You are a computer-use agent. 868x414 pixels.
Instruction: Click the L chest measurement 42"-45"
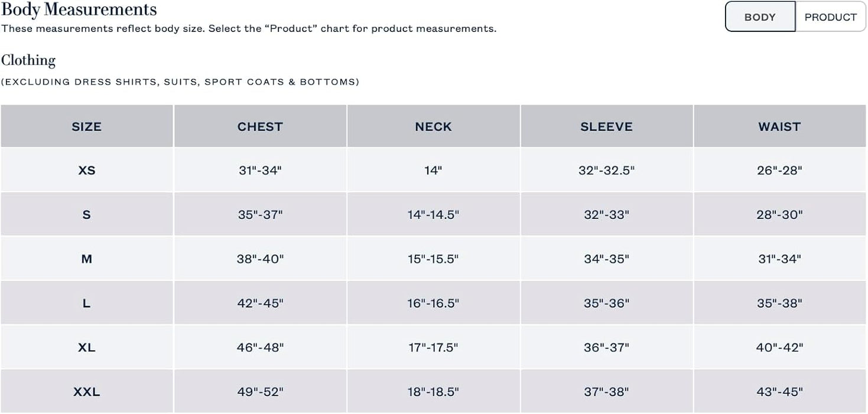point(260,303)
